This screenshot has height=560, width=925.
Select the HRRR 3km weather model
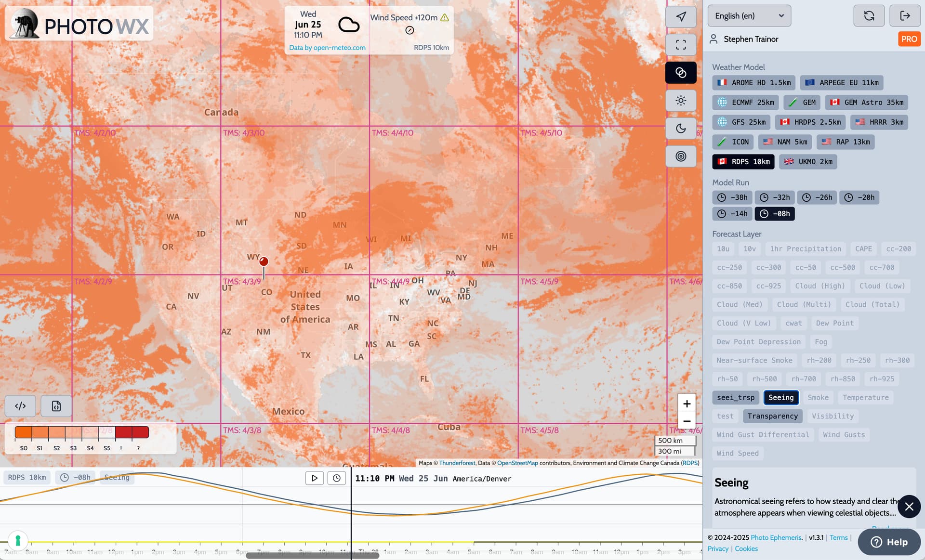879,122
